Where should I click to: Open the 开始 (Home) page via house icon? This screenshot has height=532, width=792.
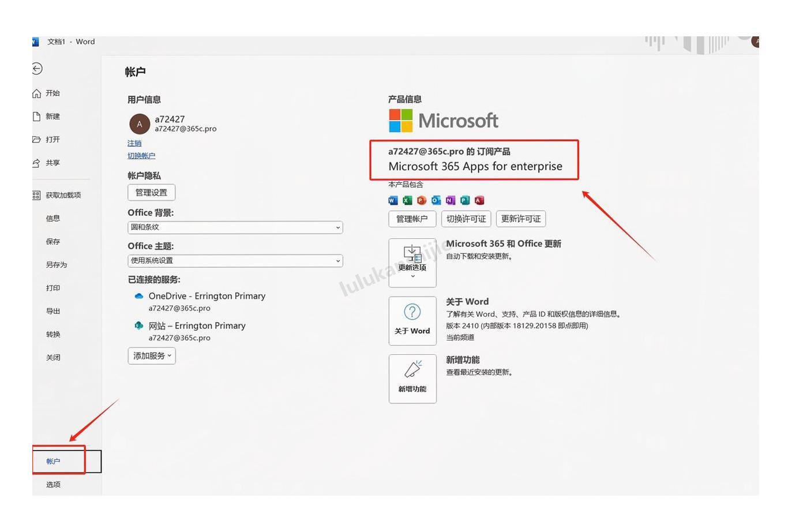point(37,93)
